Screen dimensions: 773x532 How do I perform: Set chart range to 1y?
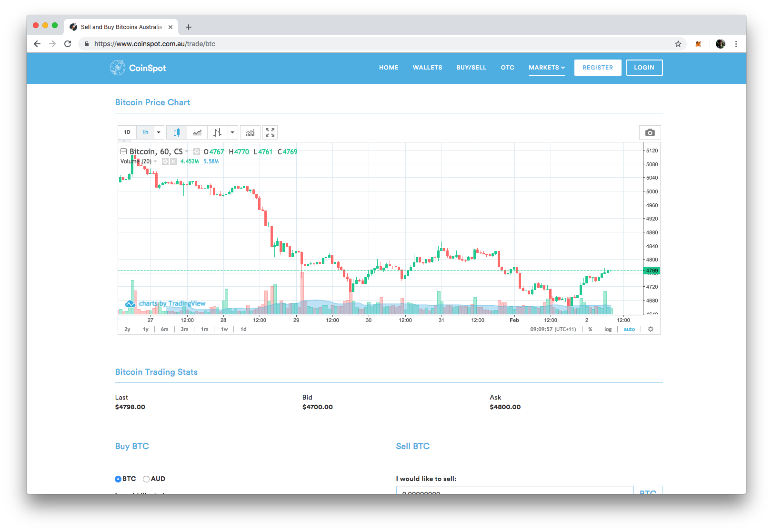[x=146, y=329]
